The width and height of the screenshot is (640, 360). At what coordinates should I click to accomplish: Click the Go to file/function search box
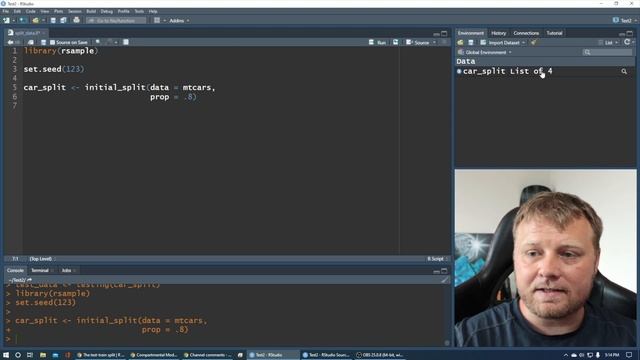[116, 20]
